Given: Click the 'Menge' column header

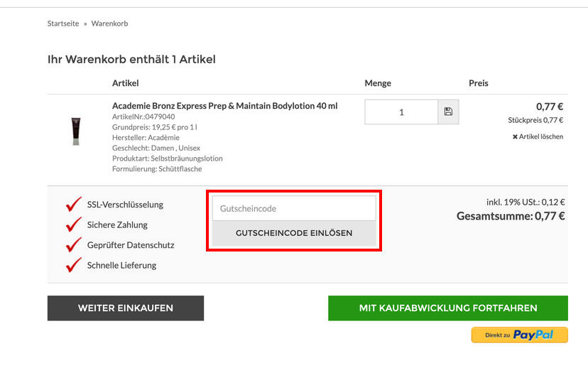Looking at the screenshot, I should 378,83.
